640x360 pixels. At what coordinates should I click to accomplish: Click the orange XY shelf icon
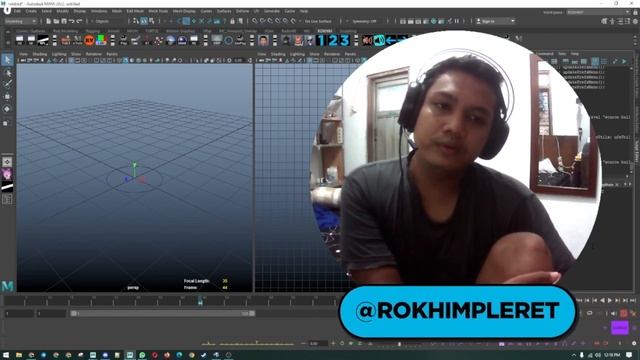(89, 40)
